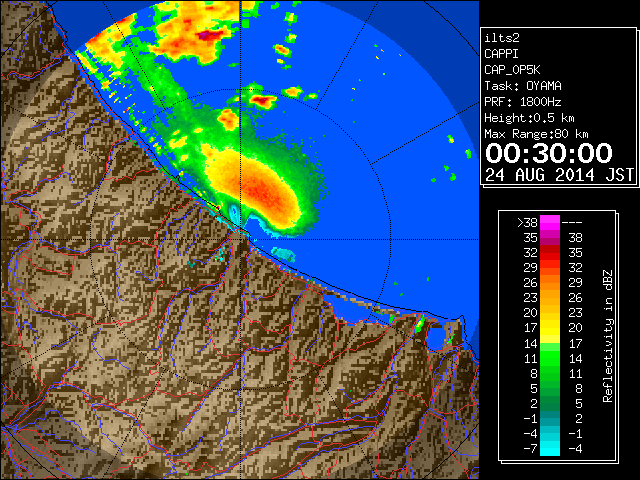Click the 17 to 20 dBZ yellow legend band
The image size is (640, 480).
point(550,328)
